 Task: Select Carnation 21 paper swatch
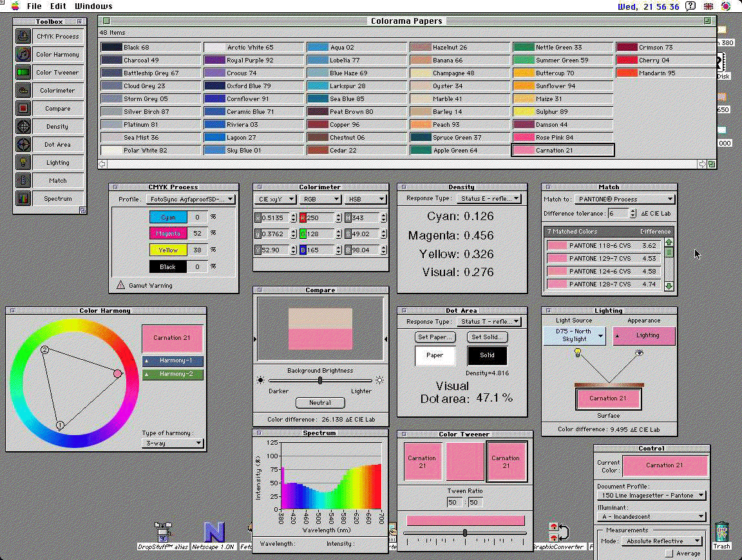coord(563,151)
